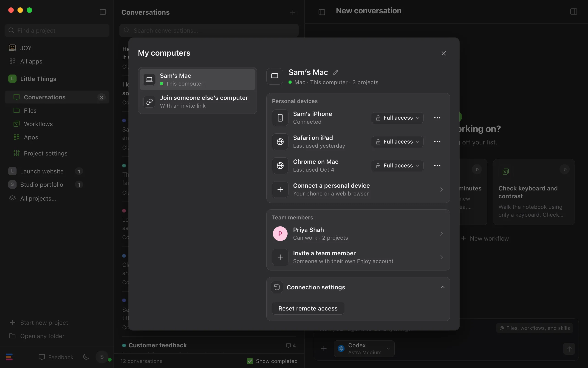
Task: Click the send arrow button in the composer
Action: pos(569,349)
